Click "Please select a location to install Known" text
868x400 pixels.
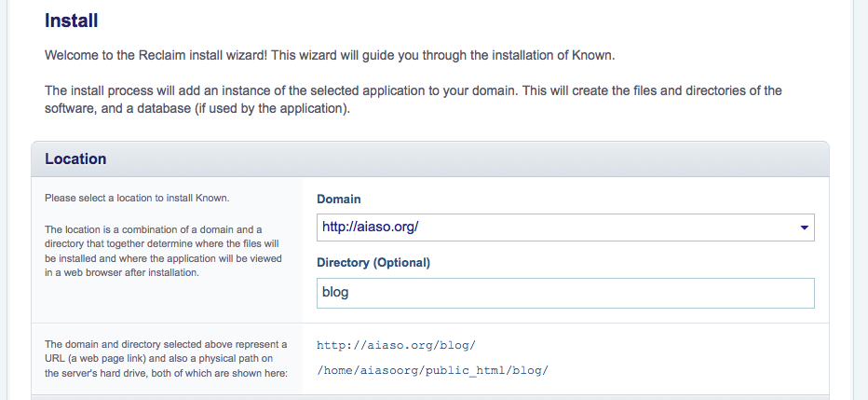coord(136,198)
